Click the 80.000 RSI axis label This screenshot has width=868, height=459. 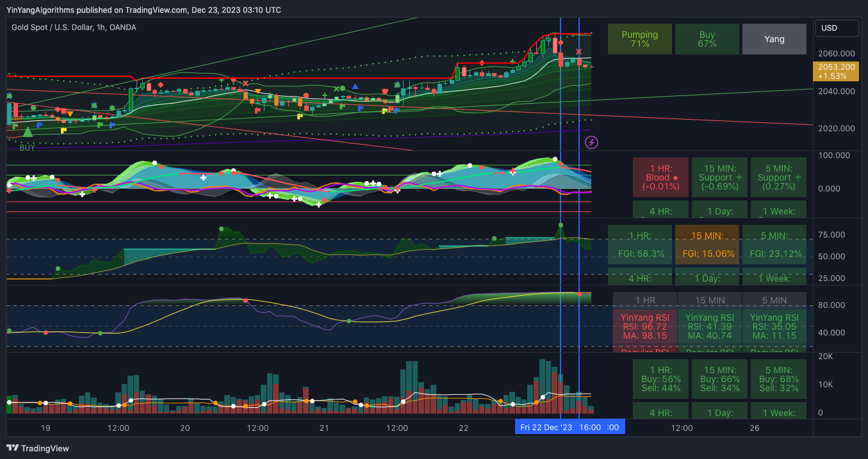(x=831, y=305)
